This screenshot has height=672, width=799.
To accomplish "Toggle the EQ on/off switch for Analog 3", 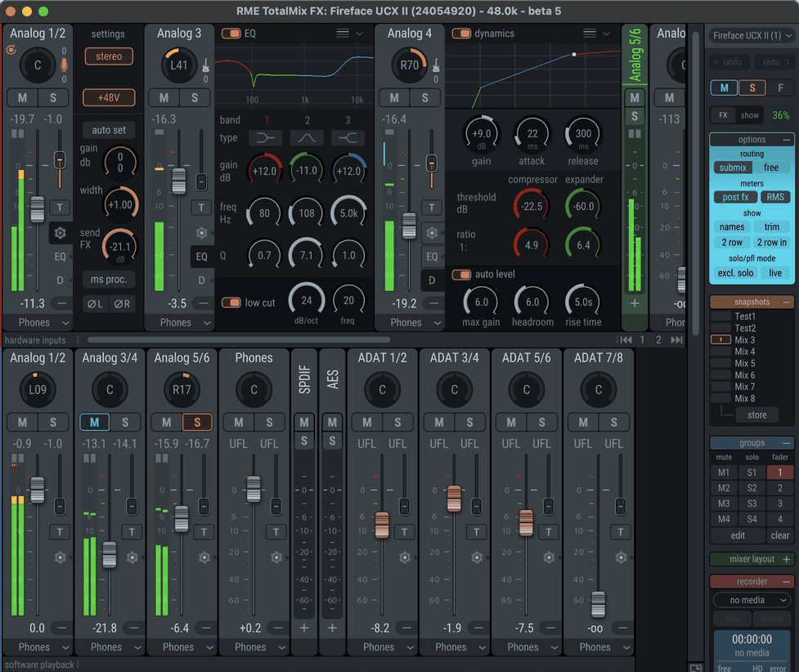I will click(x=231, y=34).
